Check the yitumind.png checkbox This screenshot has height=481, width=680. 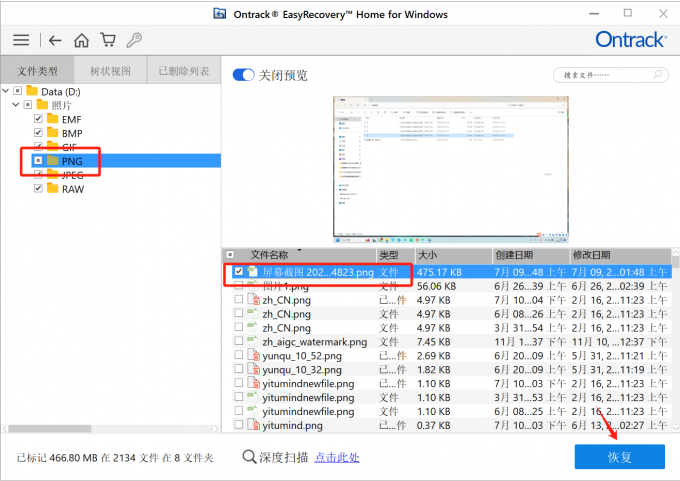239,424
